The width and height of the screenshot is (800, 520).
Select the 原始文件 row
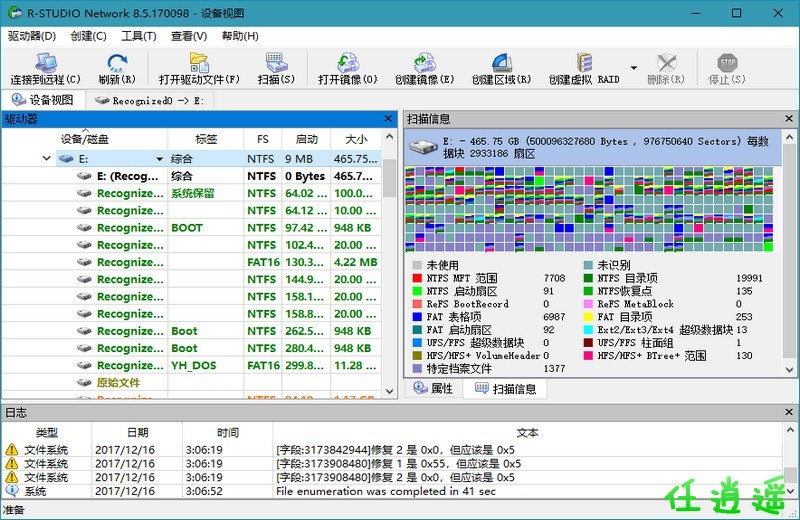coord(192,383)
